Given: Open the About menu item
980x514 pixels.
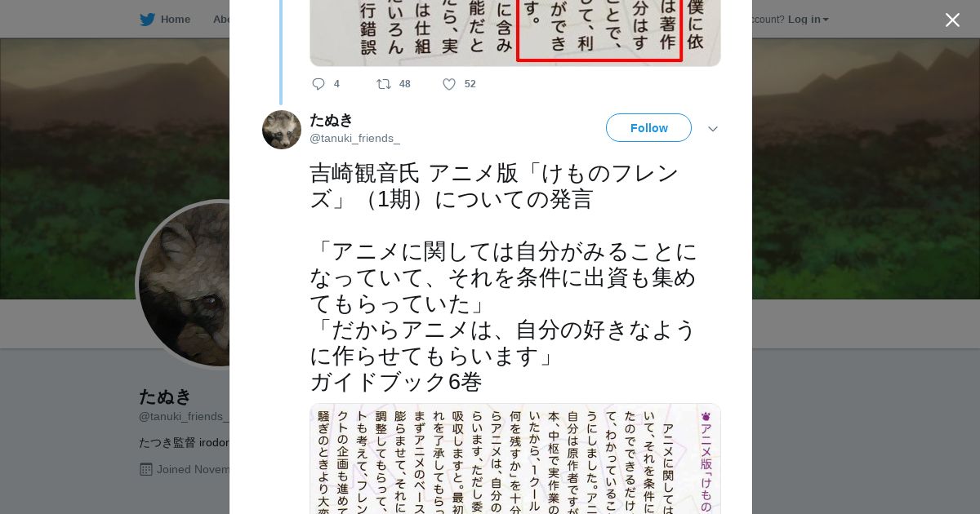Looking at the screenshot, I should 221,20.
